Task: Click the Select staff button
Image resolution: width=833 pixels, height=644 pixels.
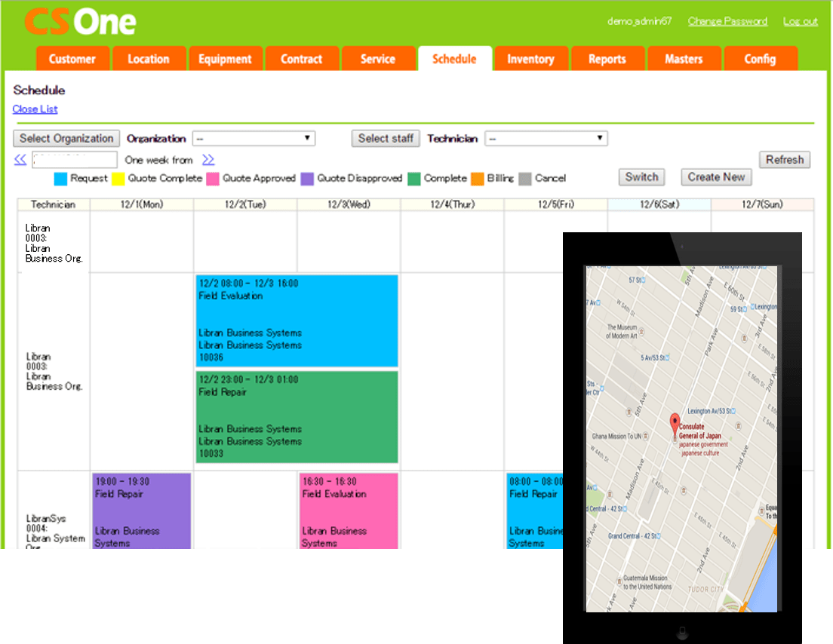Action: click(386, 139)
